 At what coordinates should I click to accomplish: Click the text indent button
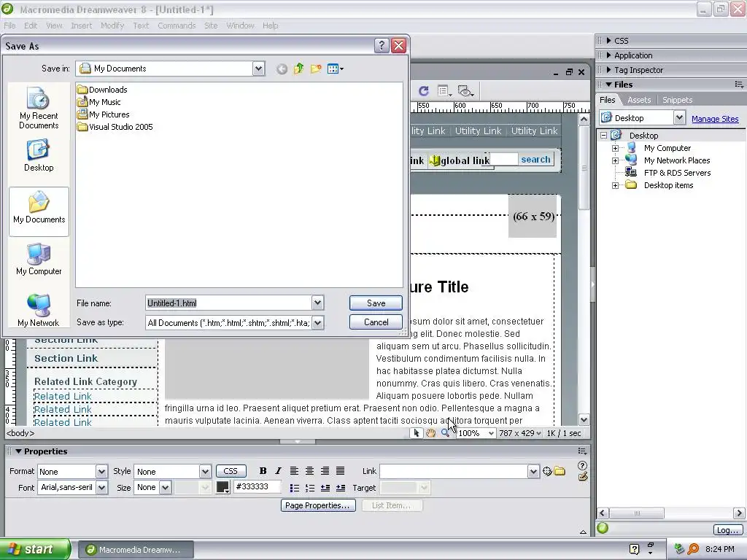[340, 488]
